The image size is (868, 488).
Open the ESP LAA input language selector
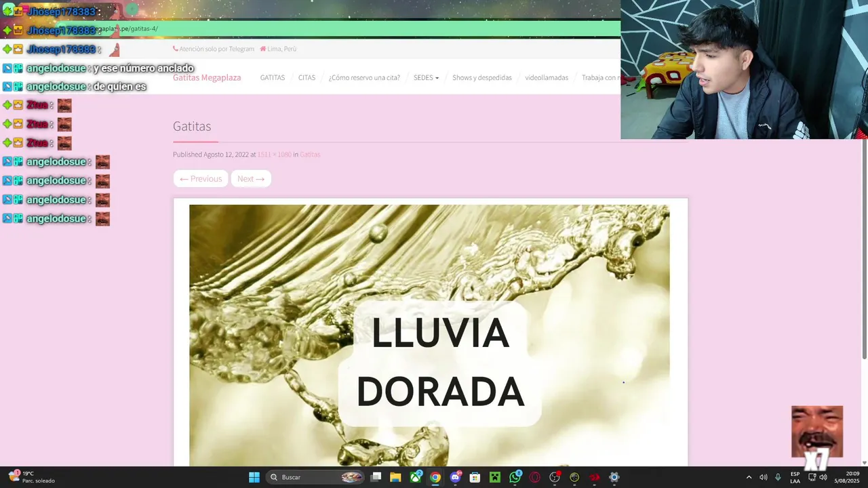click(795, 477)
